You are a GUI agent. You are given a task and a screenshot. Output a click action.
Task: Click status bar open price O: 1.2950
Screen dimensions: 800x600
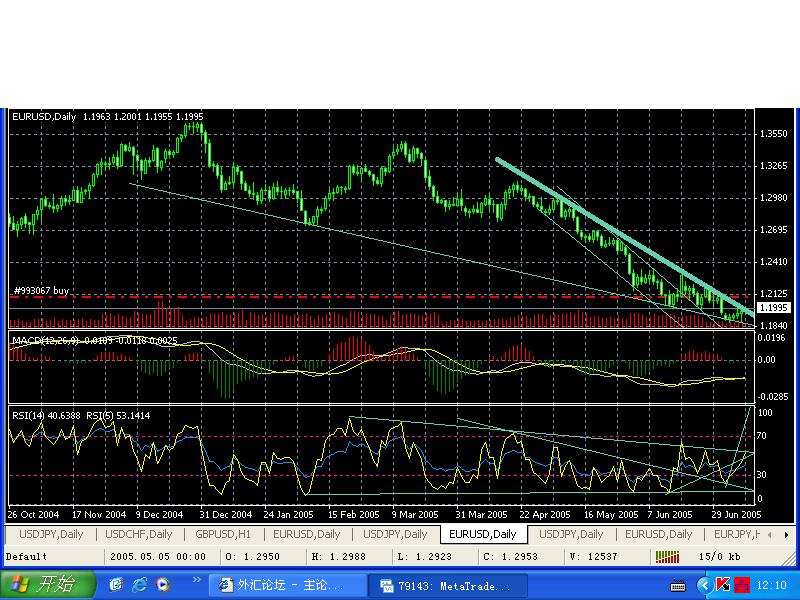[x=253, y=557]
